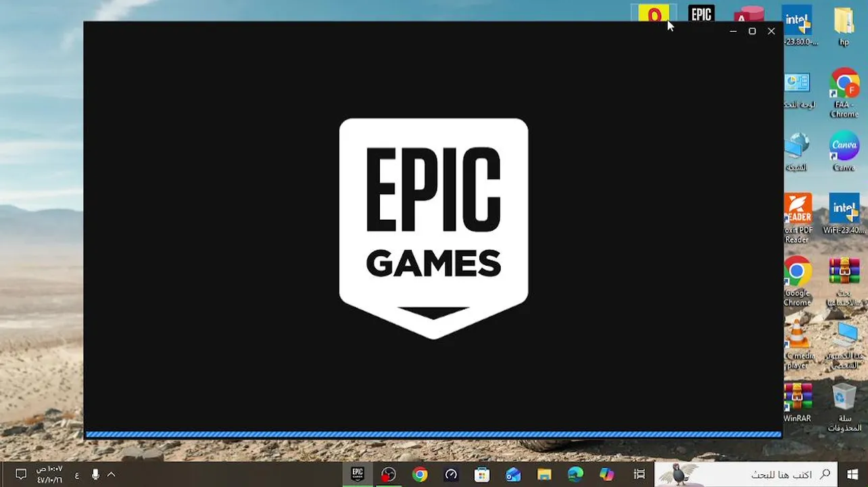Viewport: 868px width, 487px height.
Task: Open Outlook on the taskbar
Action: tap(513, 474)
